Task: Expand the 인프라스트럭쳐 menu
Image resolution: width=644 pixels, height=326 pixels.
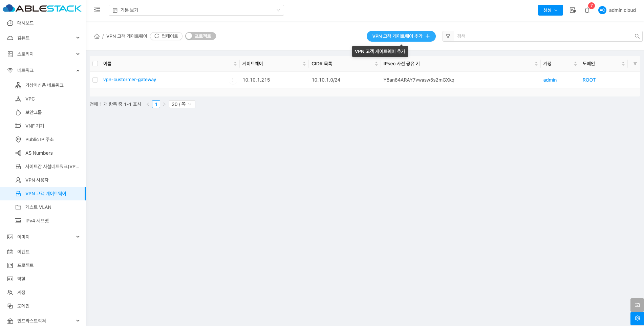Action: point(43,321)
